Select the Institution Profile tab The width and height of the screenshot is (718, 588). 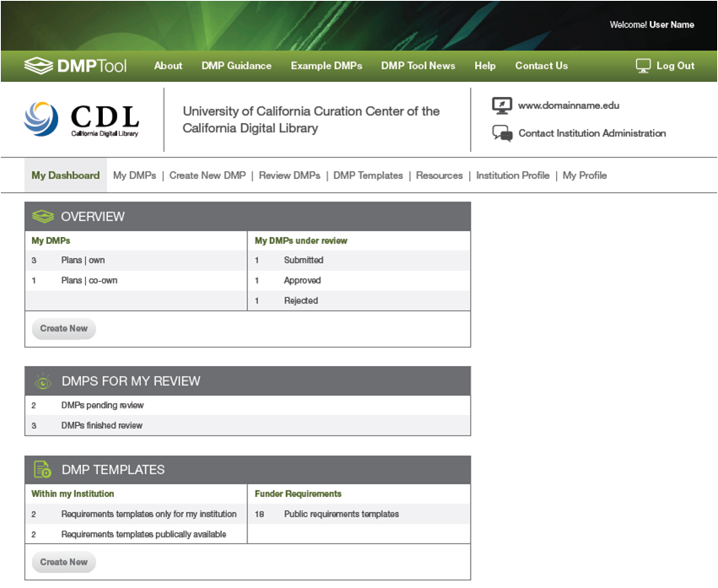pos(512,175)
